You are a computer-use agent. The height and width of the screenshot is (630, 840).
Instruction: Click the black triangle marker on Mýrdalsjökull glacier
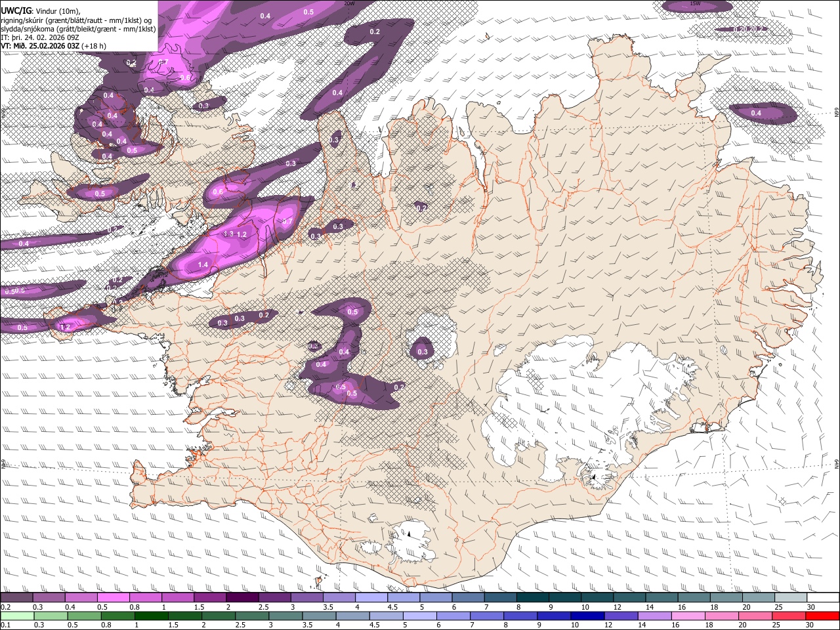(409, 534)
